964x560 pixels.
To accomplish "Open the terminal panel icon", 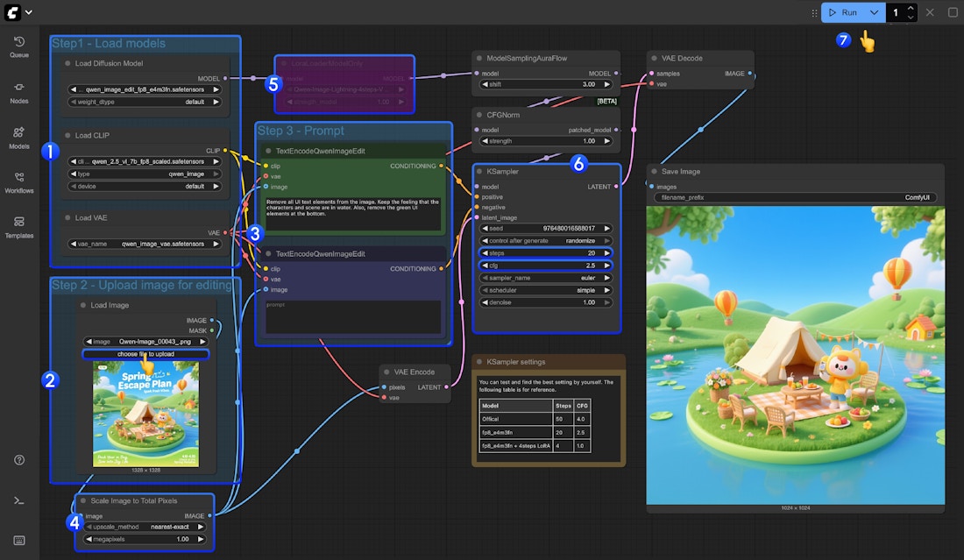I will pos(18,500).
